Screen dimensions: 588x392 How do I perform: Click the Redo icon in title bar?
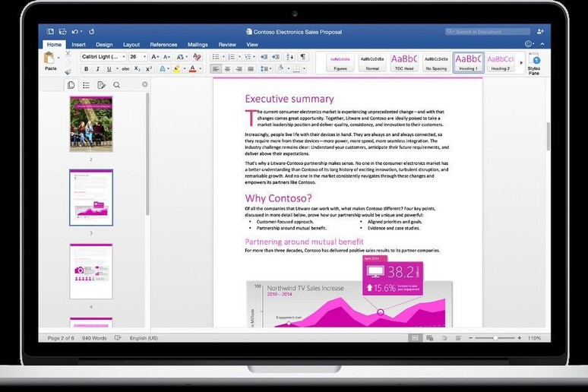point(91,32)
